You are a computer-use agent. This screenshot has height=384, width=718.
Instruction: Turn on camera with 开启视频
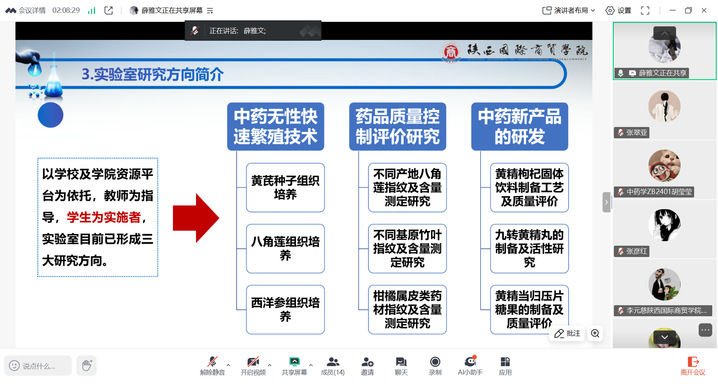[x=253, y=366]
